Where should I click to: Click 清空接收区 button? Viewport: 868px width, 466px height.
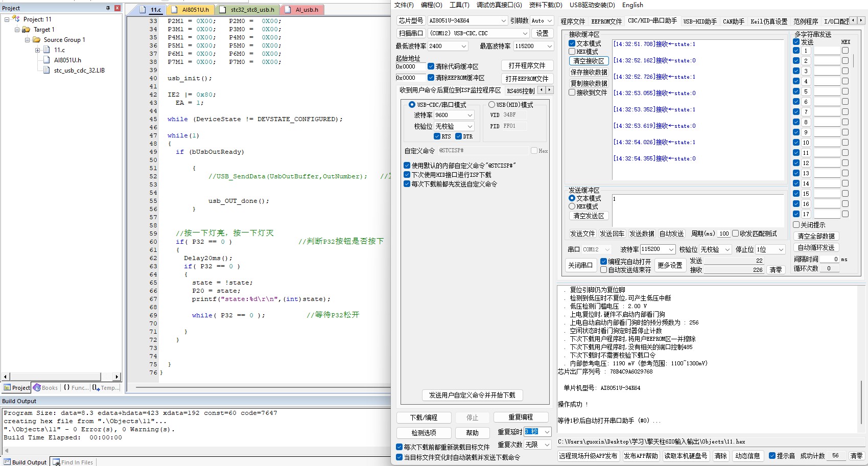589,61
